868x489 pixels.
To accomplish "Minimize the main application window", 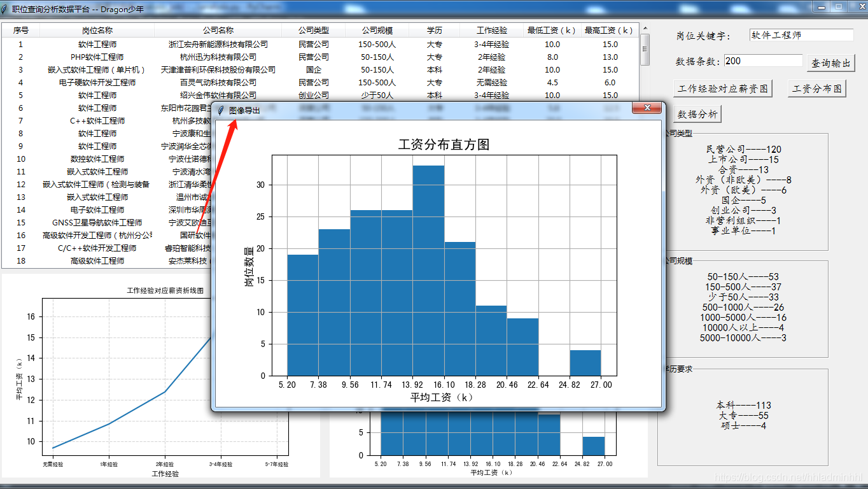I will pos(822,6).
